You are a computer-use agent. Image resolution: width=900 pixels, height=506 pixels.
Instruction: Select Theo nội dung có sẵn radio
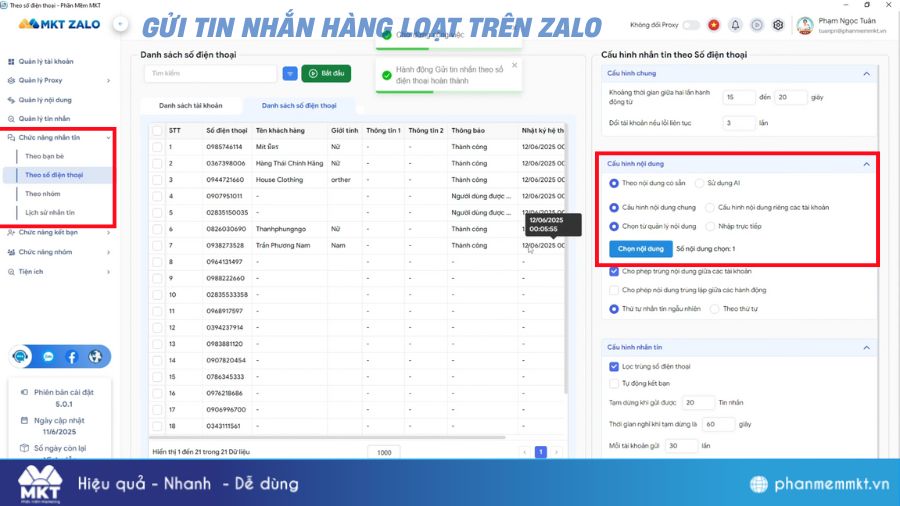pyautogui.click(x=614, y=183)
